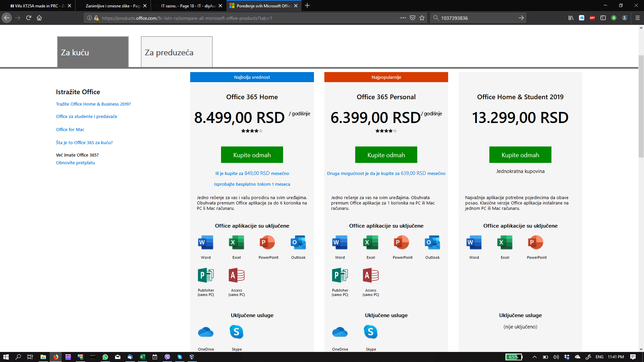Click the OneDrive icon under Office 365 Personal
The height and width of the screenshot is (362, 644).
340,332
